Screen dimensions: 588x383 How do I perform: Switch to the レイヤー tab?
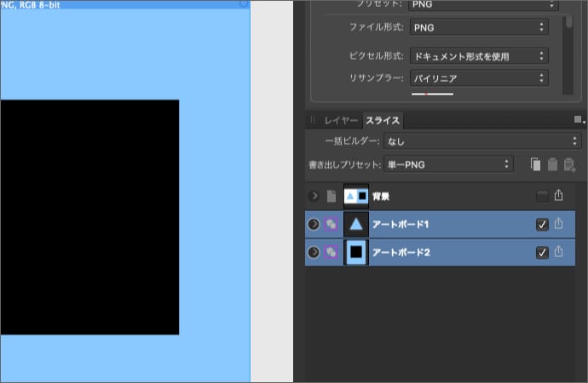(x=341, y=121)
